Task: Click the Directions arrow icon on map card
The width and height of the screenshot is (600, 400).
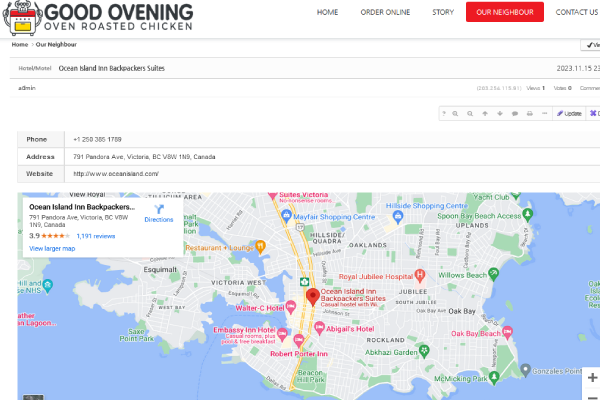Action: click(159, 209)
